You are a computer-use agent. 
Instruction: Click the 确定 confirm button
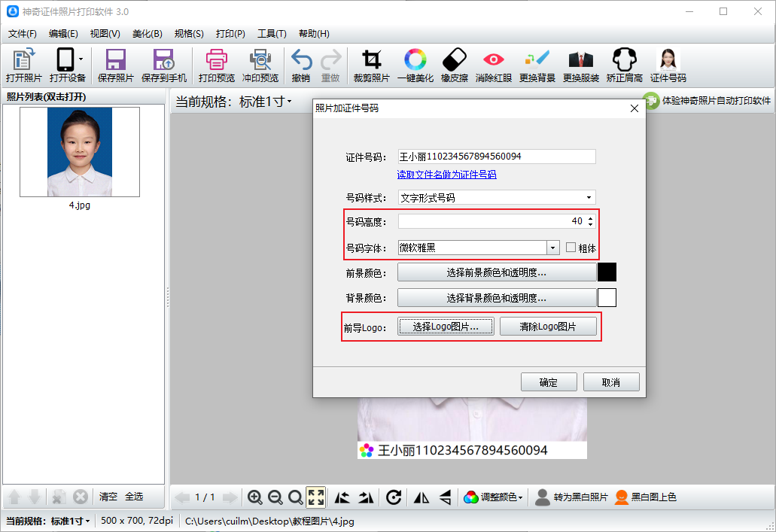pos(549,382)
